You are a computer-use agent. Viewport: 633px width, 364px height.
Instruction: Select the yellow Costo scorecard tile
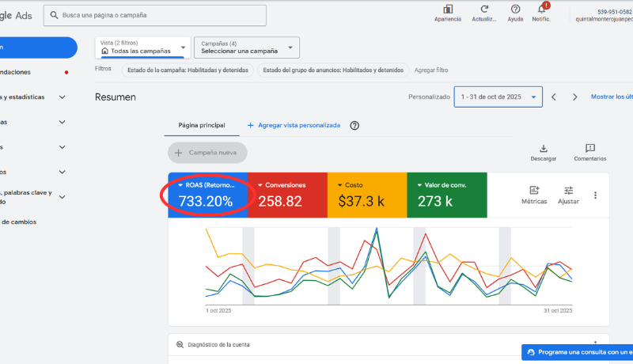[x=367, y=195]
